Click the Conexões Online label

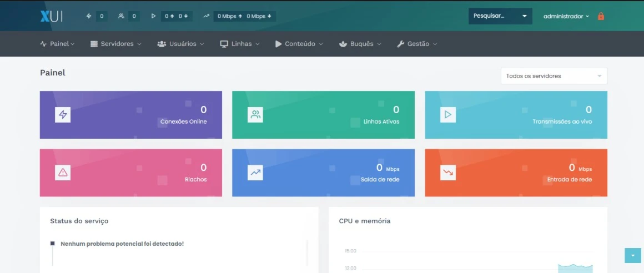point(184,122)
